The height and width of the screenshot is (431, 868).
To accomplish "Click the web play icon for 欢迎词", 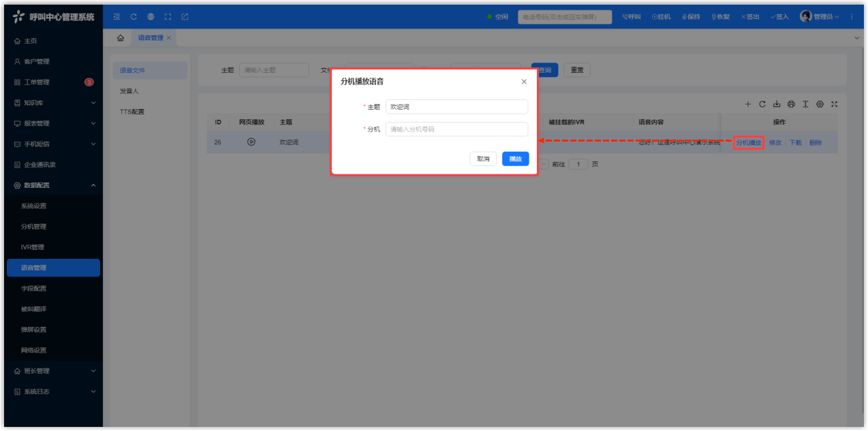I will (x=251, y=142).
